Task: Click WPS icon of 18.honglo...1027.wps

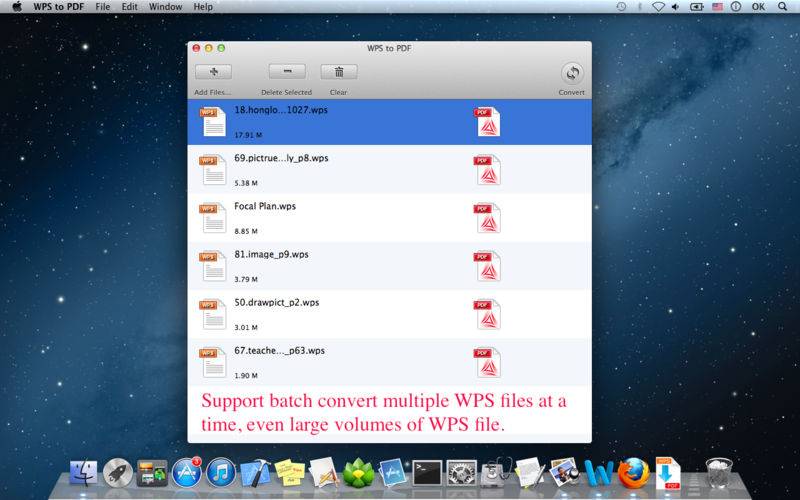Action: [x=212, y=121]
